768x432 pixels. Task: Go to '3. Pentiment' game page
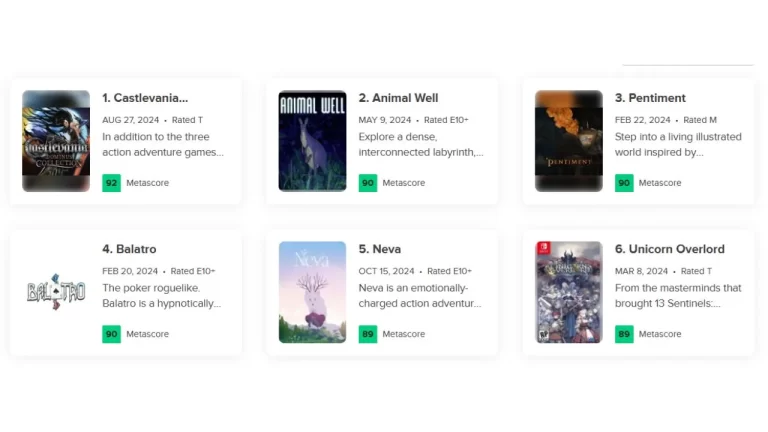(650, 98)
